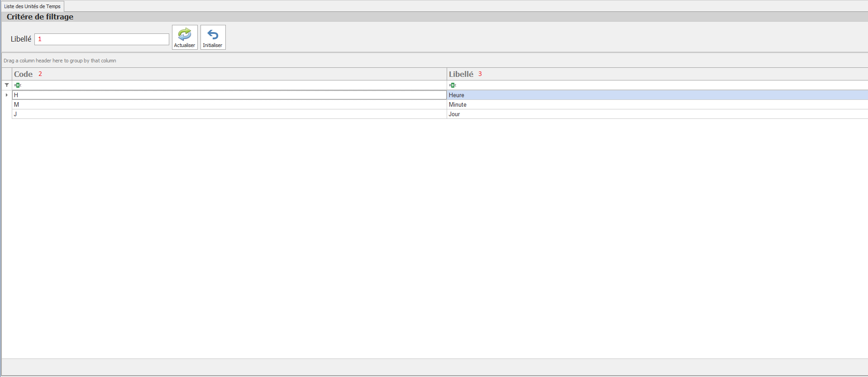Screen dimensions: 868x377
Task: Click the Critére de filtrage section header
Action: pos(40,17)
